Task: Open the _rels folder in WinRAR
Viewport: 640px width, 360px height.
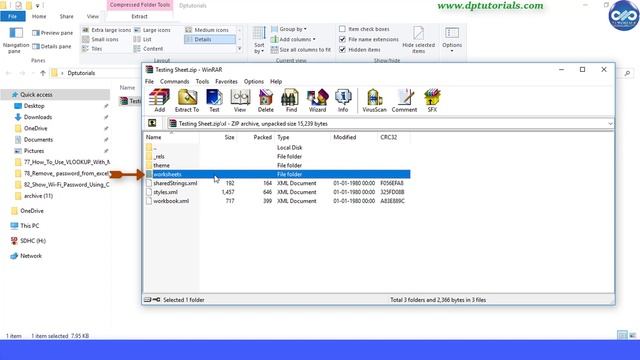Action: pos(159,156)
